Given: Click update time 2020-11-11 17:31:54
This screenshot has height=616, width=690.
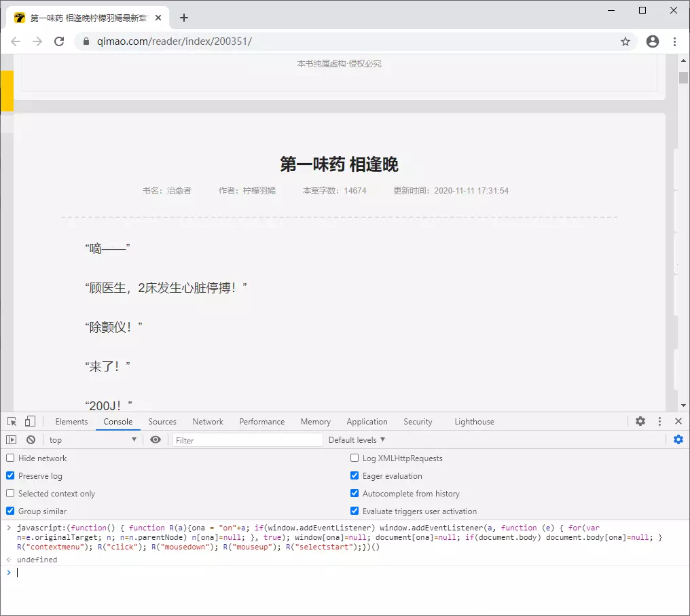Looking at the screenshot, I should [x=471, y=191].
